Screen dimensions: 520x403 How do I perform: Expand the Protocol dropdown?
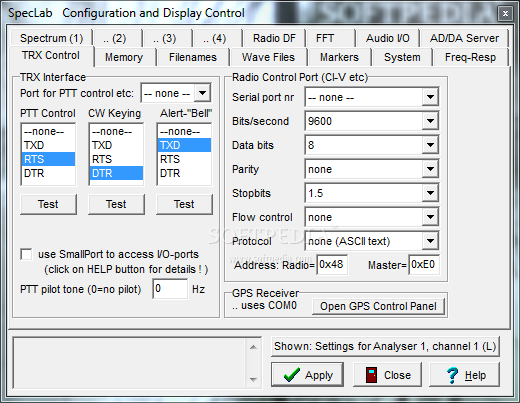click(430, 241)
